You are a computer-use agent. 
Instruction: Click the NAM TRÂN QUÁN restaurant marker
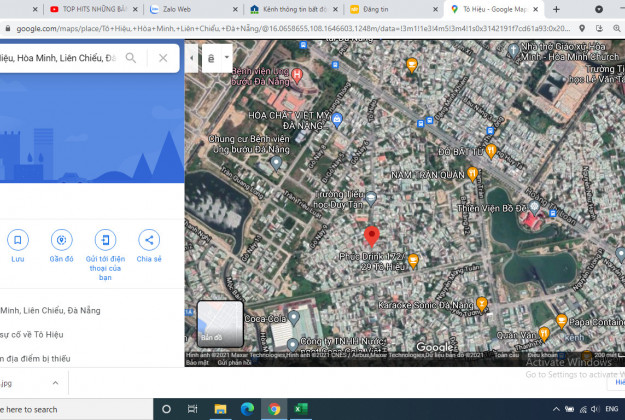click(x=472, y=174)
